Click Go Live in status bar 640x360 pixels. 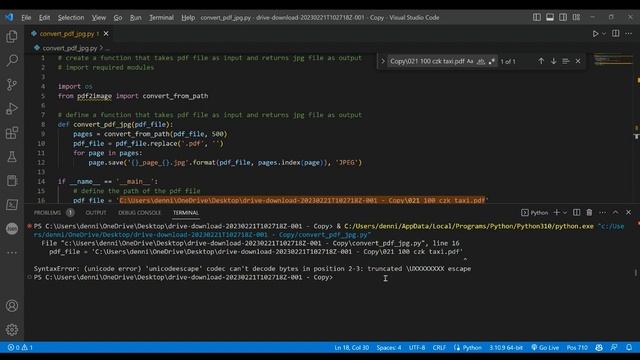[x=545, y=347]
